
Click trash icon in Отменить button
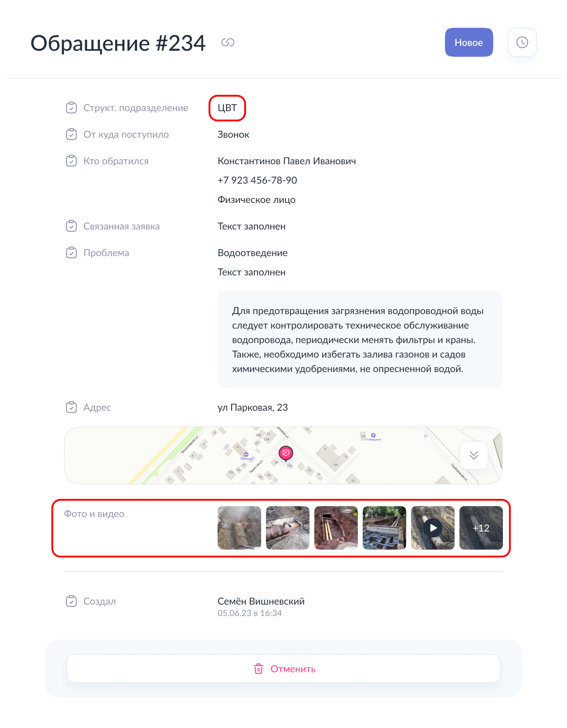pos(258,669)
